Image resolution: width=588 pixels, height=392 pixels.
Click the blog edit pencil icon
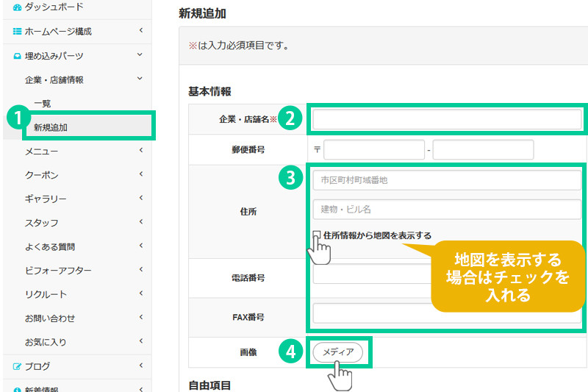(18, 366)
